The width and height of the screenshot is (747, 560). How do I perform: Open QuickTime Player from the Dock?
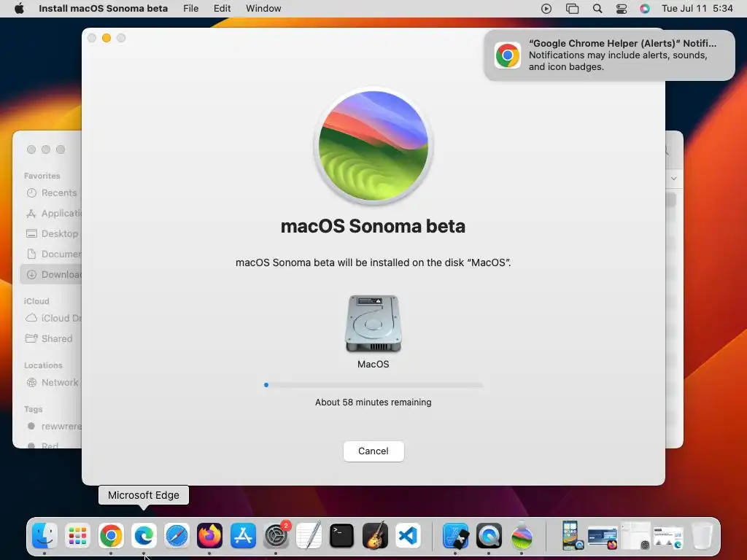pyautogui.click(x=489, y=536)
